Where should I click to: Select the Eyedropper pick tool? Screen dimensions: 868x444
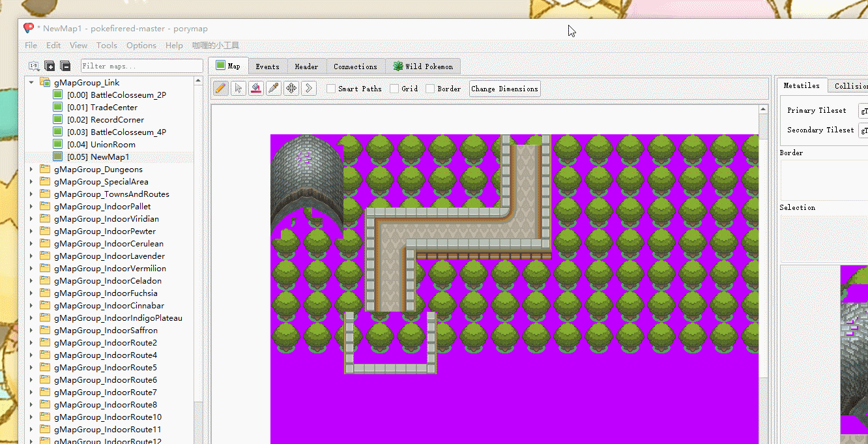pyautogui.click(x=274, y=88)
